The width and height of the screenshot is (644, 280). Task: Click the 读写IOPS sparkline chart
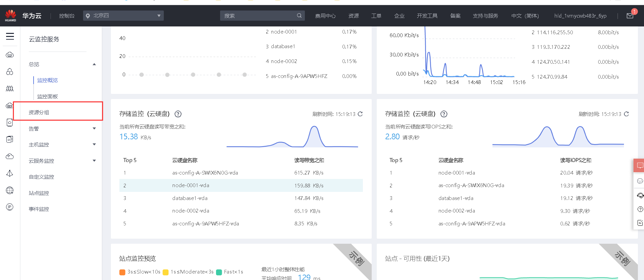[x=558, y=137]
